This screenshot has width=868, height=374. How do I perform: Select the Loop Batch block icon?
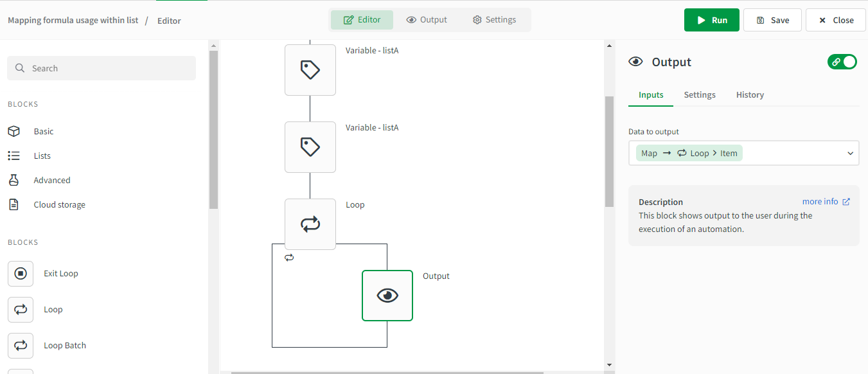click(21, 345)
